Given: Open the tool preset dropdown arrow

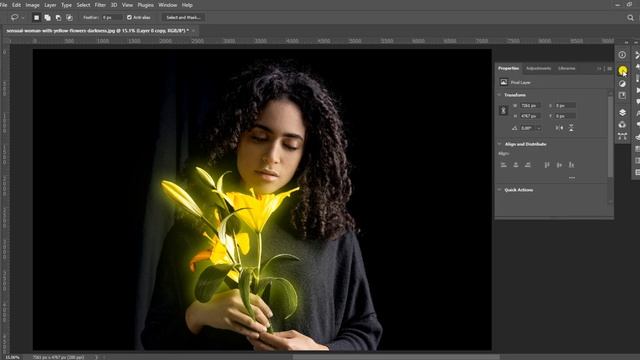Looking at the screenshot, I should (x=22, y=18).
